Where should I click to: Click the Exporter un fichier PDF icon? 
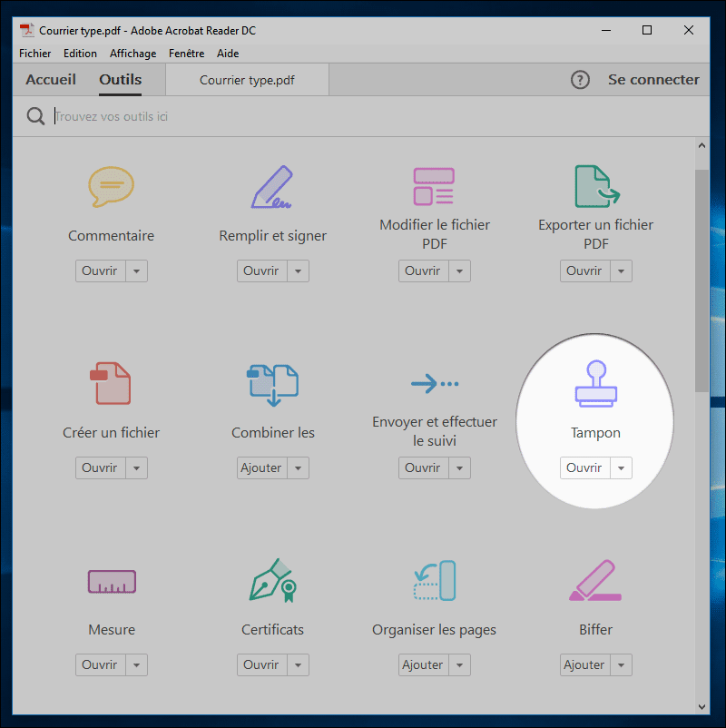click(x=597, y=187)
